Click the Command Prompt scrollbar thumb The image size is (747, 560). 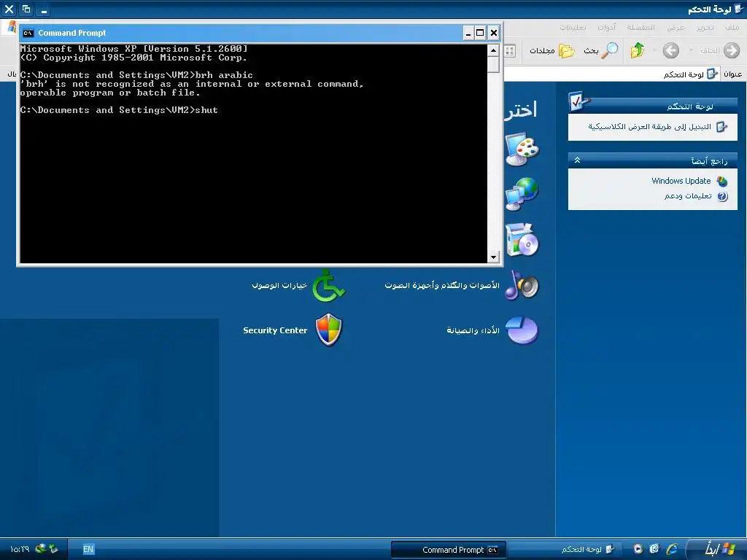tap(493, 65)
